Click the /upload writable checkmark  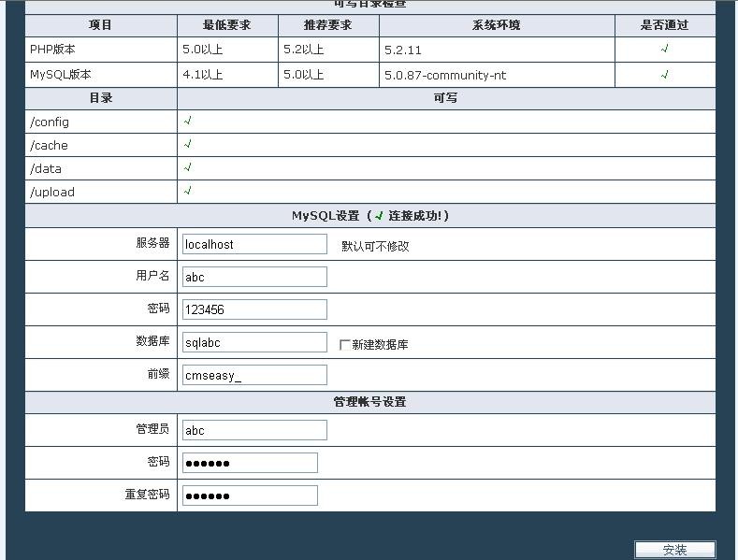pos(188,191)
